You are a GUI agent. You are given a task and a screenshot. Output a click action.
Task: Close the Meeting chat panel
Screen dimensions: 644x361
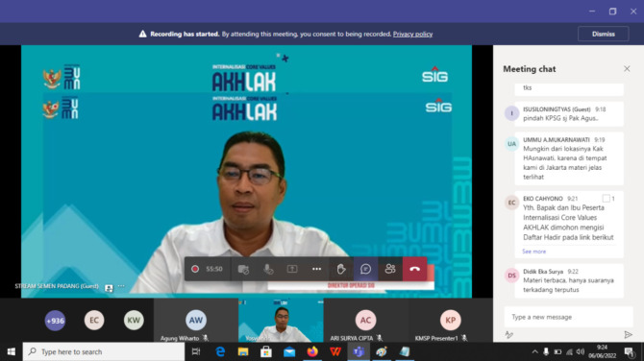click(x=627, y=69)
